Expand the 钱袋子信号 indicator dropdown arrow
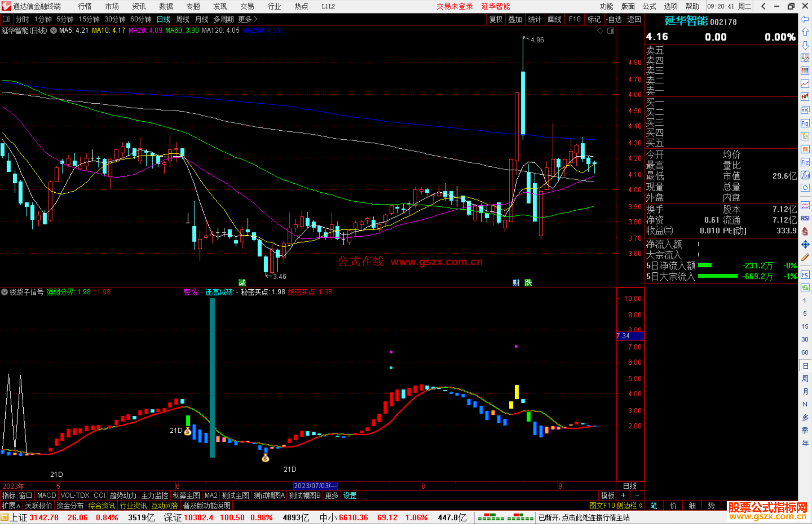Viewport: 812px width, 524px height. [x=5, y=292]
